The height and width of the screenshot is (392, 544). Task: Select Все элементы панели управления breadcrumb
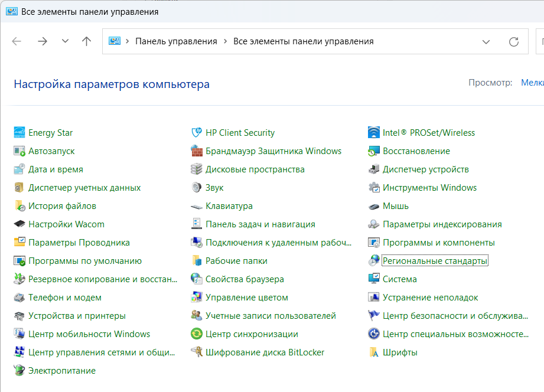pyautogui.click(x=303, y=41)
